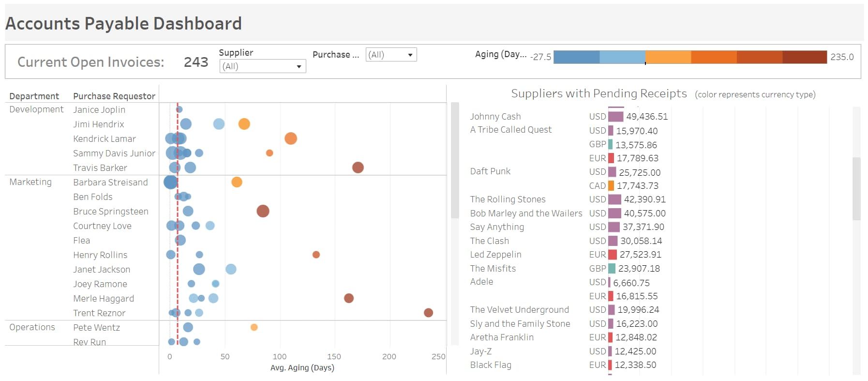The image size is (868, 381).
Task: Click the Ben Folds requestor label
Action: pyautogui.click(x=93, y=197)
